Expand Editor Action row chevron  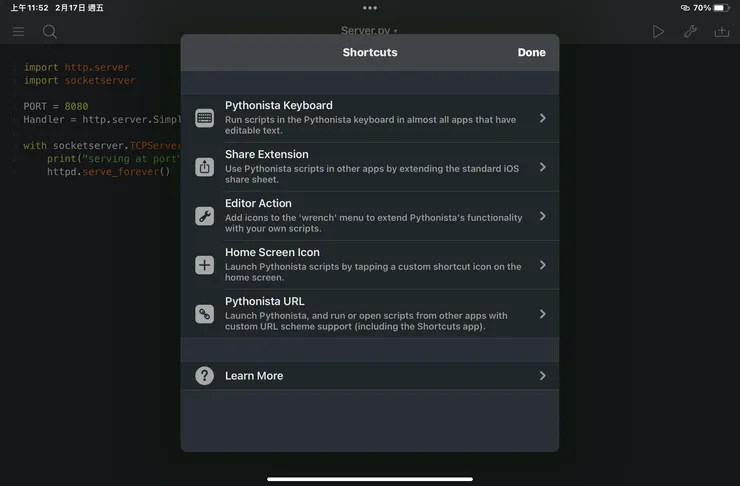coord(543,216)
